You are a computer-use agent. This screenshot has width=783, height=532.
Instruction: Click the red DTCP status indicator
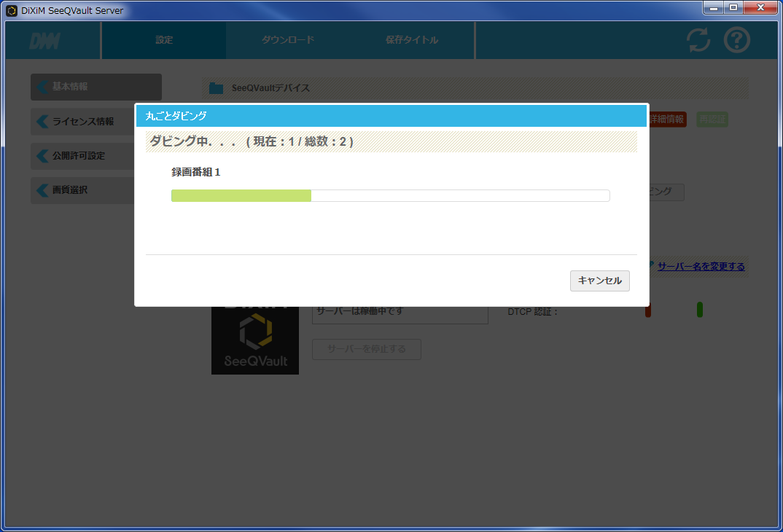(x=648, y=310)
